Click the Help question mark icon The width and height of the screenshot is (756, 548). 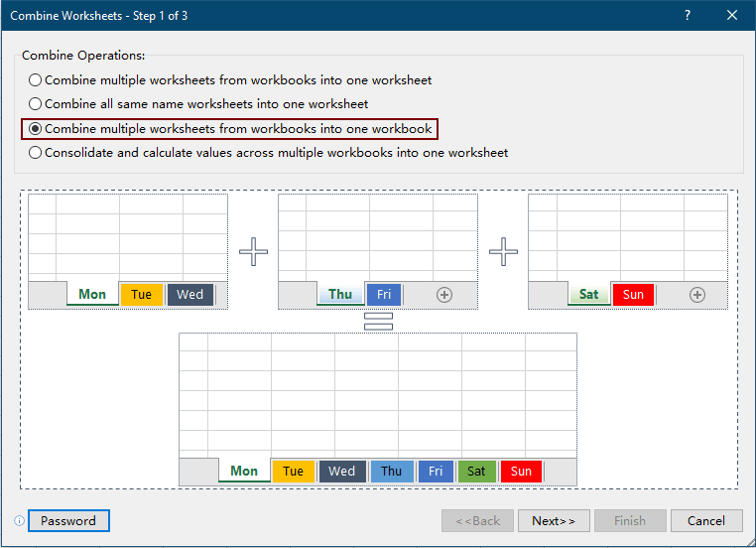click(688, 15)
